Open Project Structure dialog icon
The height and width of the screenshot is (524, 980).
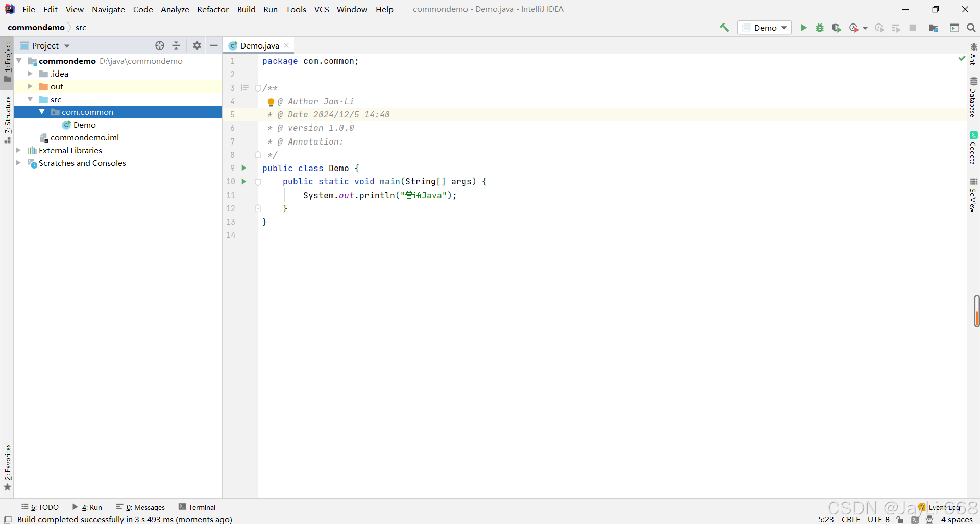934,28
